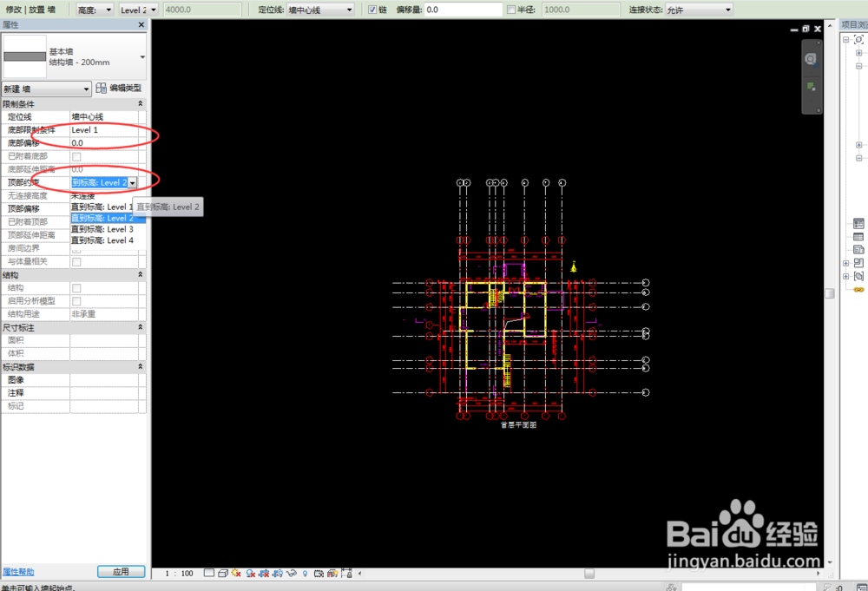Enable the Radius checkbox in options bar
This screenshot has height=591, width=868.
(511, 10)
